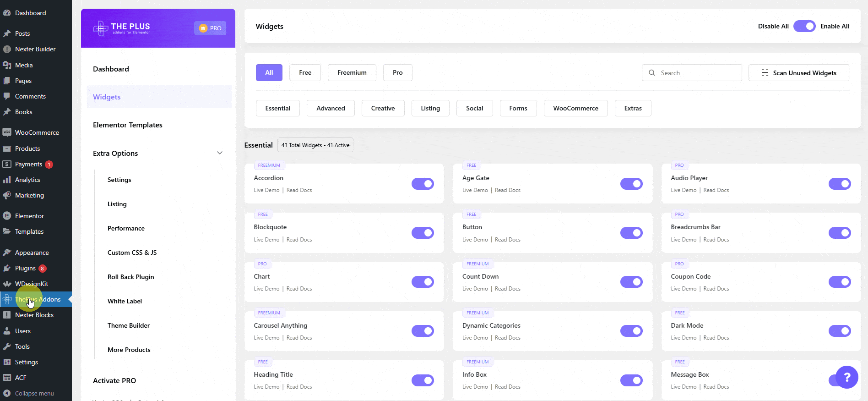868x401 pixels.
Task: Open the Elementor Templates menu item
Action: point(128,125)
